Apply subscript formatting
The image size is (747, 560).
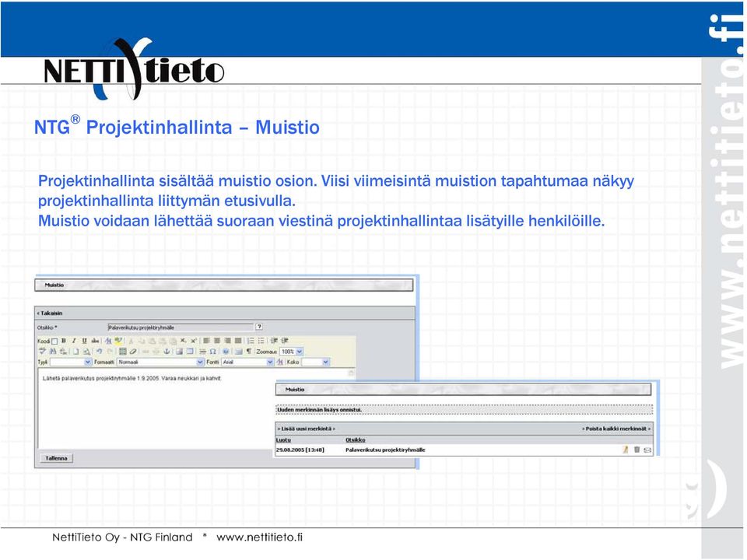click(x=183, y=341)
